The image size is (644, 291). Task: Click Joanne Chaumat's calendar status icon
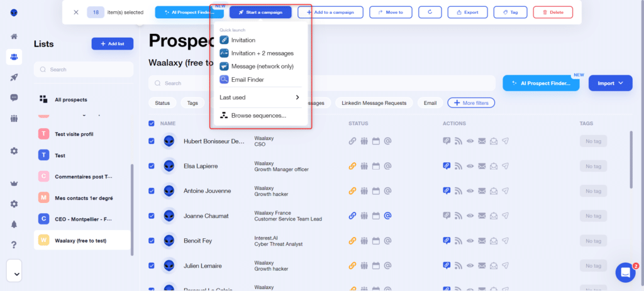[375, 216]
